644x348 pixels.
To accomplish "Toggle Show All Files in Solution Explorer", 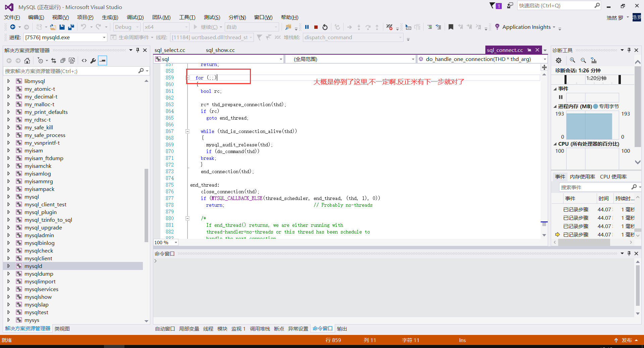I will click(x=72, y=61).
